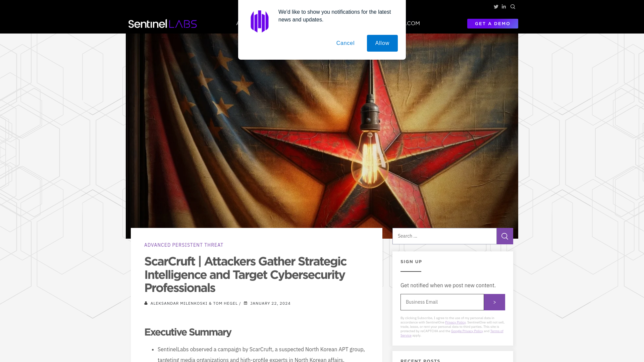Click the SentinelLabs logo icon
The height and width of the screenshot is (362, 644).
pos(162,23)
